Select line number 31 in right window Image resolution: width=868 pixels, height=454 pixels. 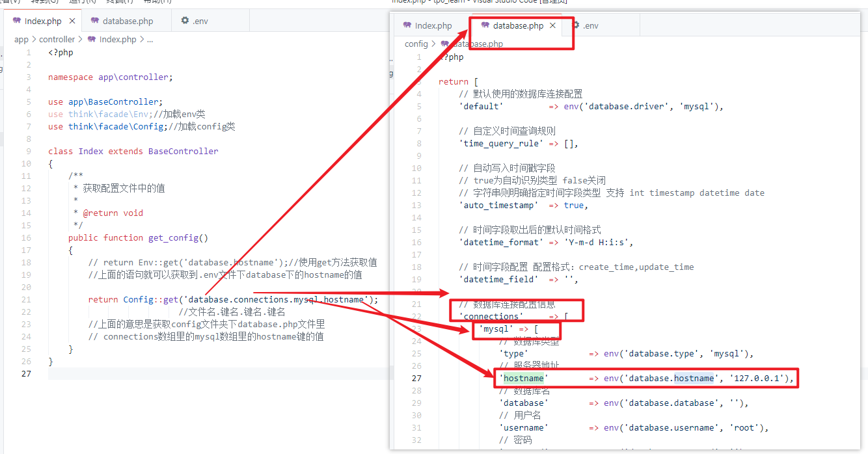[x=416, y=427]
